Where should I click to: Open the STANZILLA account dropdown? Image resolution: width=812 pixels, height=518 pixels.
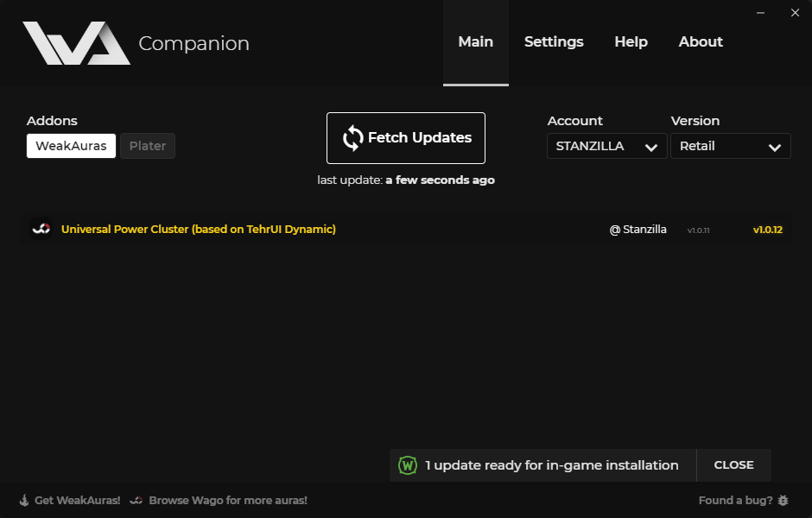[607, 146]
